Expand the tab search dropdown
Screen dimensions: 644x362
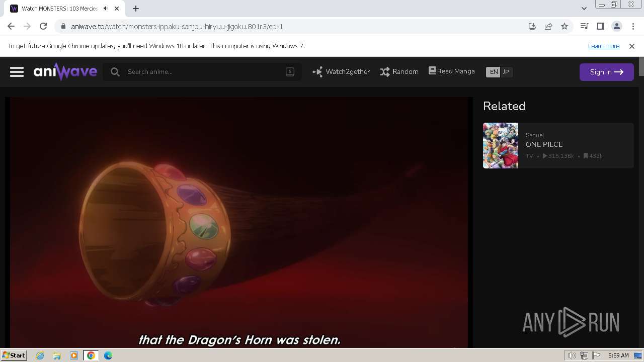tap(584, 9)
